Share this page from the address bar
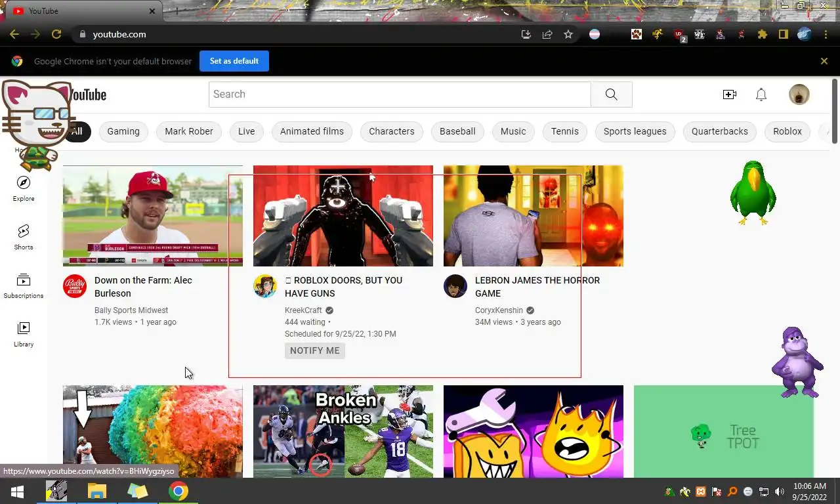This screenshot has width=840, height=504. [547, 34]
